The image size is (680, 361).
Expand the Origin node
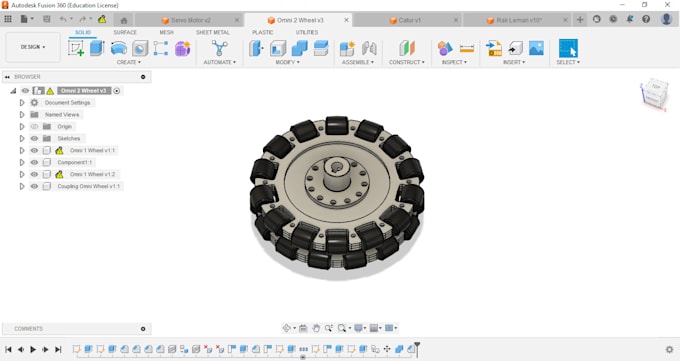[22, 127]
